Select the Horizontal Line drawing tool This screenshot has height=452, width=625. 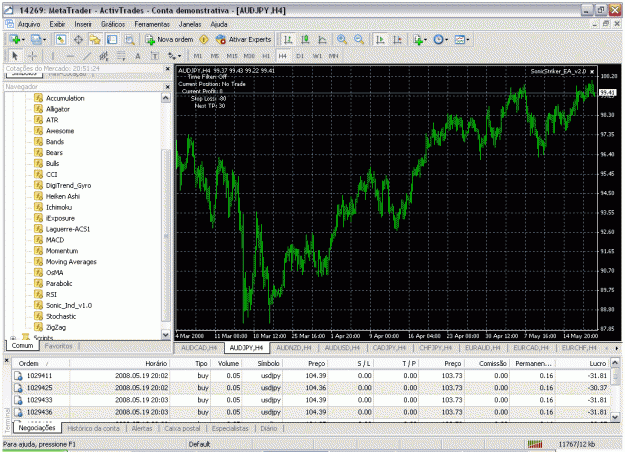coord(70,56)
